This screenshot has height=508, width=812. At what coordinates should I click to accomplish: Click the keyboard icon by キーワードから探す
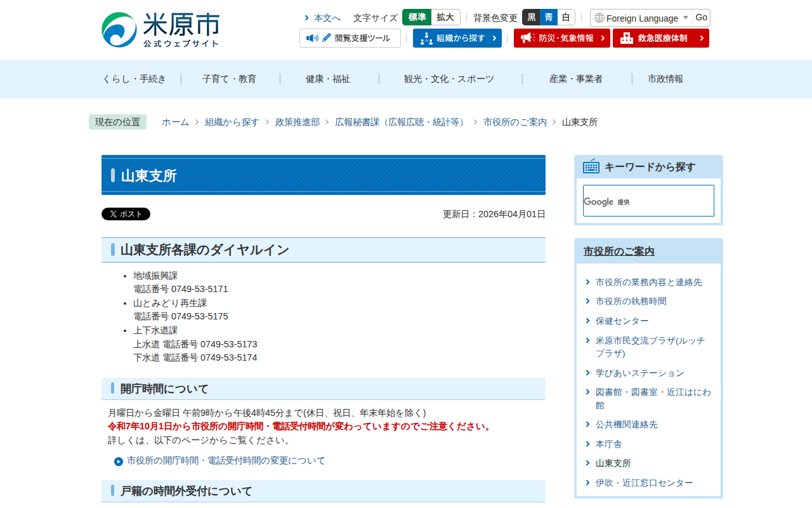coord(591,166)
